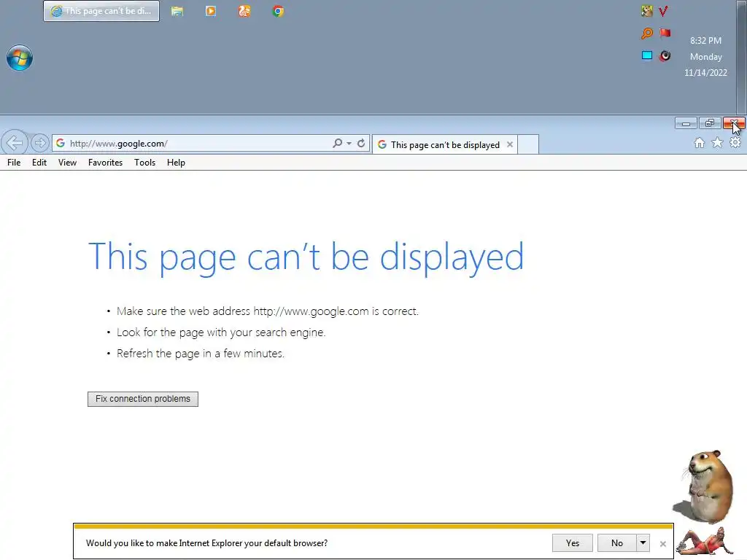This screenshot has width=747, height=560.
Task: Click the hamster tray icon
Action: tap(646, 11)
